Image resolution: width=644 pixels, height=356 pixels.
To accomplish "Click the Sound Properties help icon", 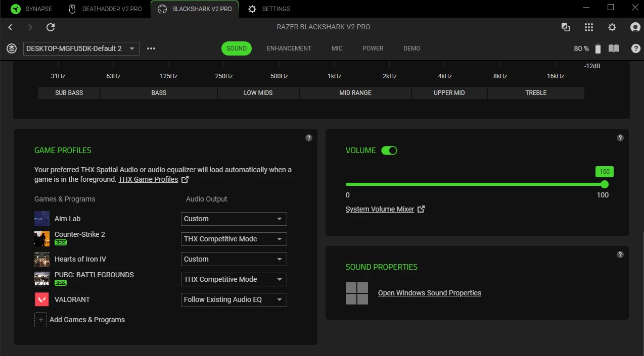I will point(620,255).
